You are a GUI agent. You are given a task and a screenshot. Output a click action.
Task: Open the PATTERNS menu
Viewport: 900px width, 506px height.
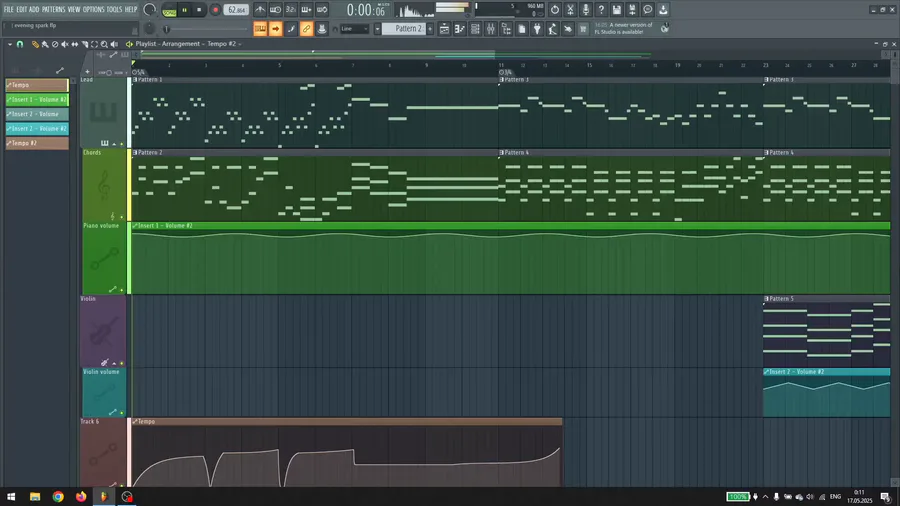(53, 9)
